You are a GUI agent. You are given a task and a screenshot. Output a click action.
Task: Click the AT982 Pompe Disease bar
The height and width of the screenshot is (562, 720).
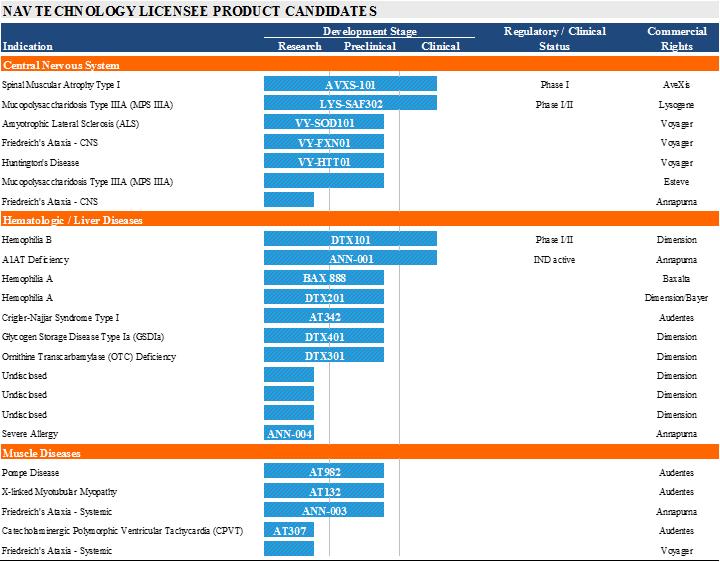[x=324, y=472]
